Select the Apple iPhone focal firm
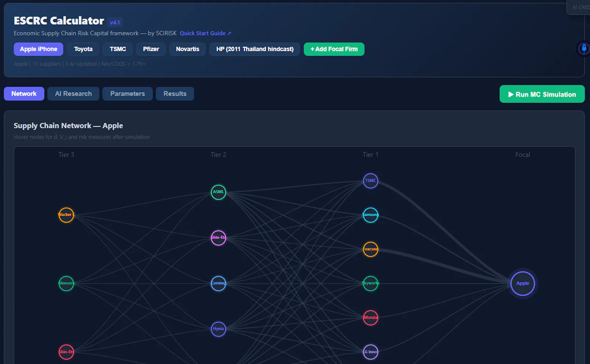The width and height of the screenshot is (590, 364). (x=38, y=49)
